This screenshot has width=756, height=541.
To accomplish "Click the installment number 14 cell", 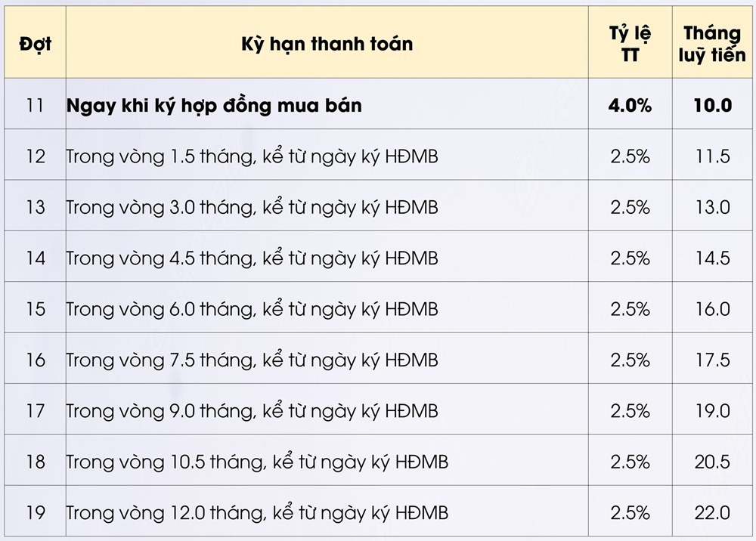I will click(36, 258).
